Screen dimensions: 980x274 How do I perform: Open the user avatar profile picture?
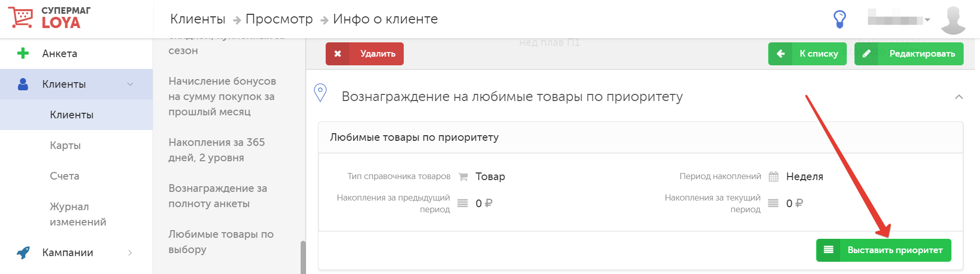(952, 19)
